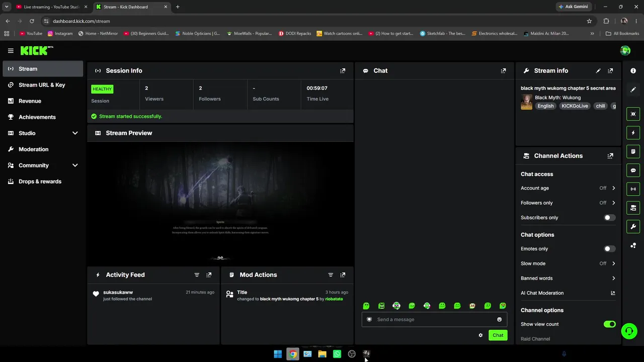Disable Show view count switch

609,324
